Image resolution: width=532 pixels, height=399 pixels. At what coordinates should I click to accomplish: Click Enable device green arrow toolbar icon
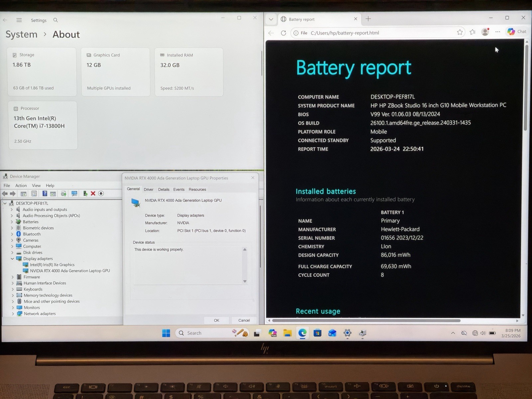tap(85, 194)
